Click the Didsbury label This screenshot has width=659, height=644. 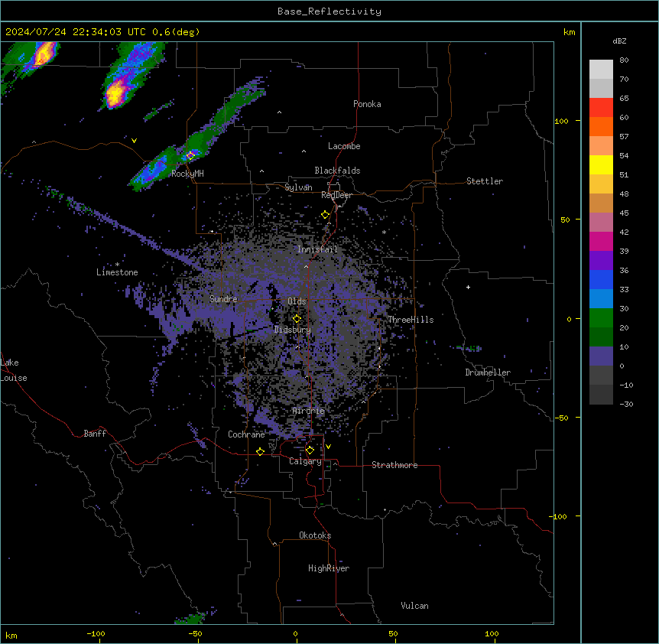(x=293, y=330)
